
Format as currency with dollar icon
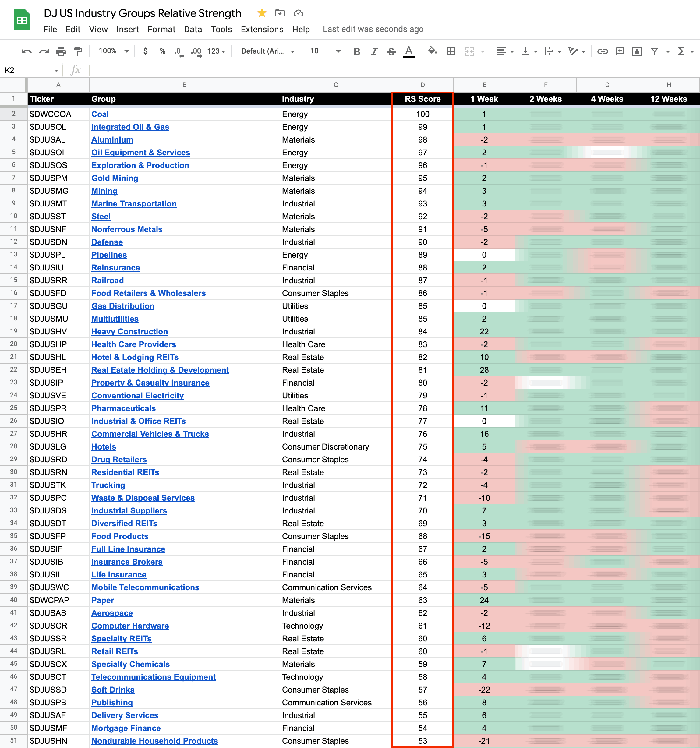click(146, 51)
